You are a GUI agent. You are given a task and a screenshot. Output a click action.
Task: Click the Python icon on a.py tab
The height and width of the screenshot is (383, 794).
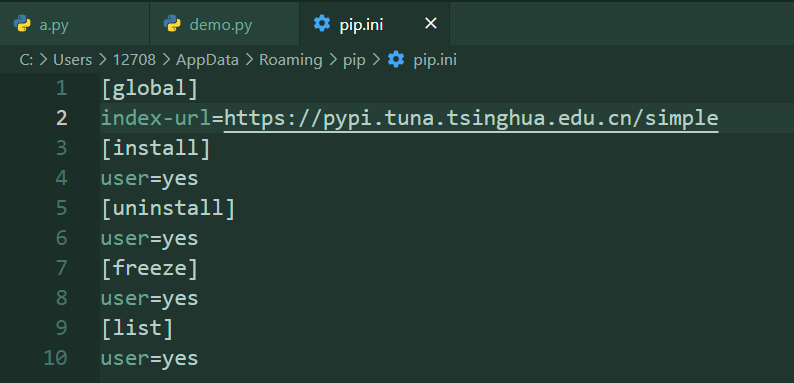tap(22, 24)
